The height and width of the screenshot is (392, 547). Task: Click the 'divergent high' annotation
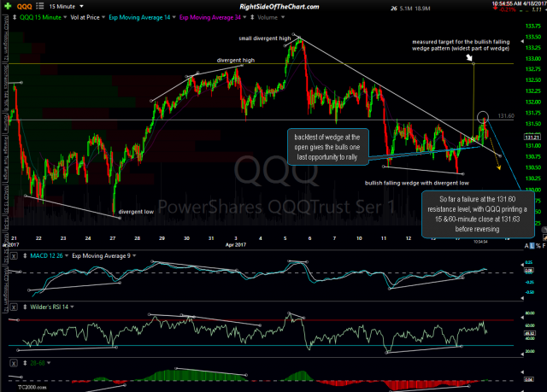(x=236, y=60)
